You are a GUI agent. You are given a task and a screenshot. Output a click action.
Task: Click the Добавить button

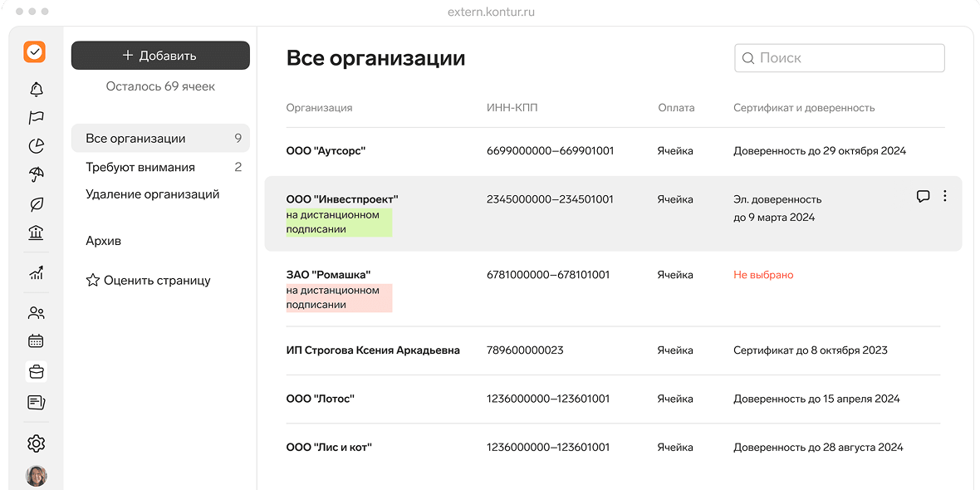coord(160,55)
